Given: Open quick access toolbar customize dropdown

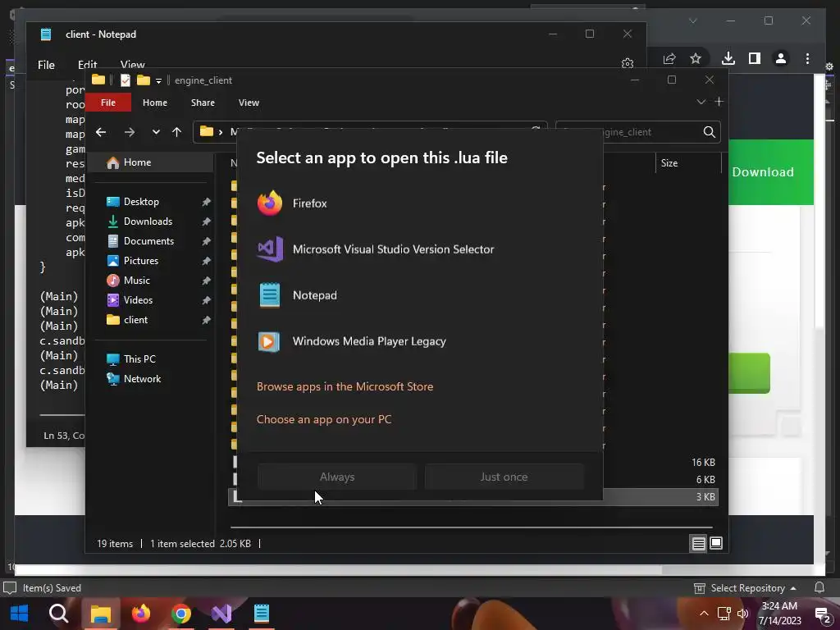Looking at the screenshot, I should (158, 80).
